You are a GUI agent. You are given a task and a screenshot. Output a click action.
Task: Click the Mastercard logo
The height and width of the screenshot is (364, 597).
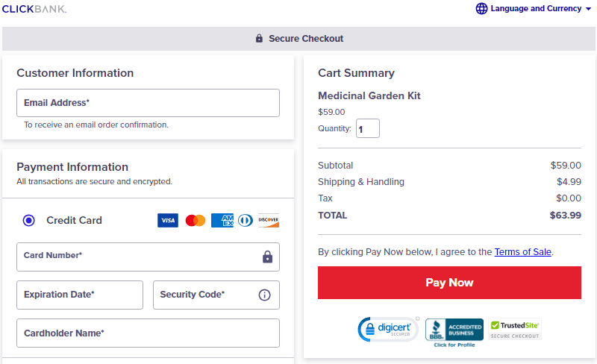pyautogui.click(x=196, y=221)
